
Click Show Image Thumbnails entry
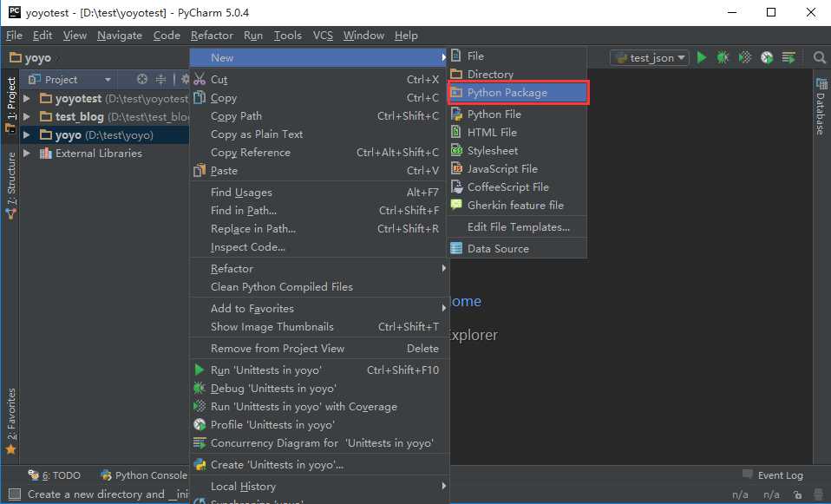[x=319, y=326]
